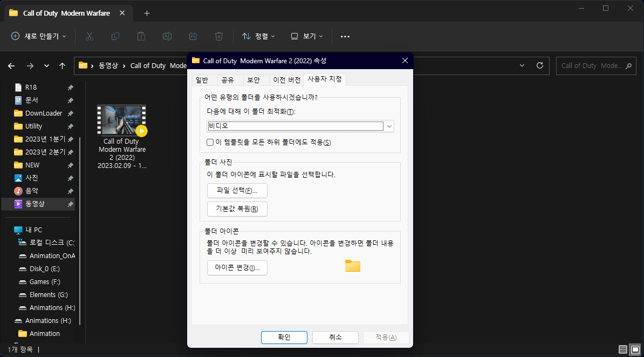Click the 아이콘 변경 button
The width and height of the screenshot is (644, 357).
click(x=237, y=268)
